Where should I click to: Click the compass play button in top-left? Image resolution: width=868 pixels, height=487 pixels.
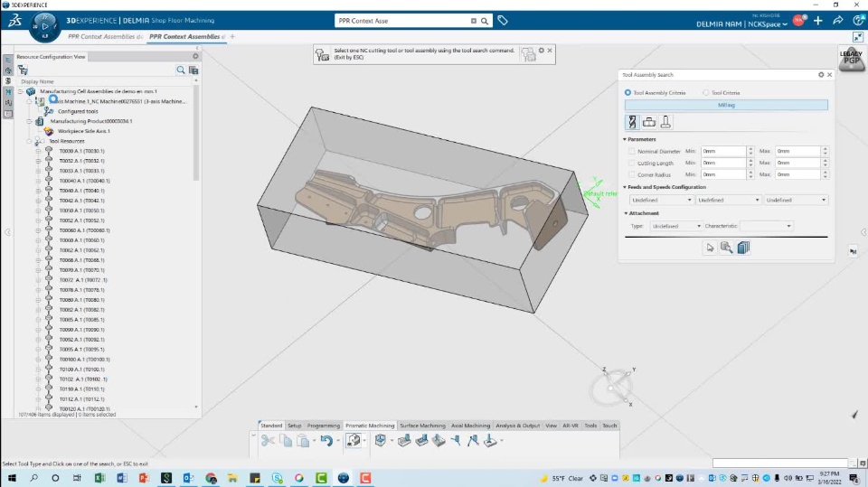[x=45, y=26]
